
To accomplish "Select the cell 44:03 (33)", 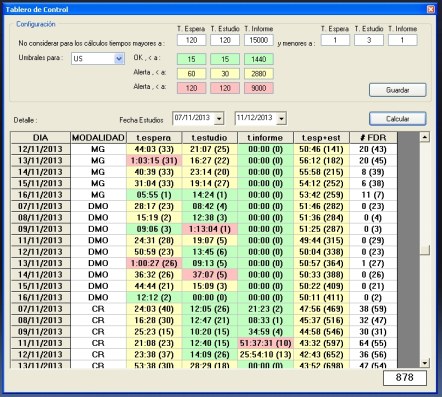I will [154, 149].
